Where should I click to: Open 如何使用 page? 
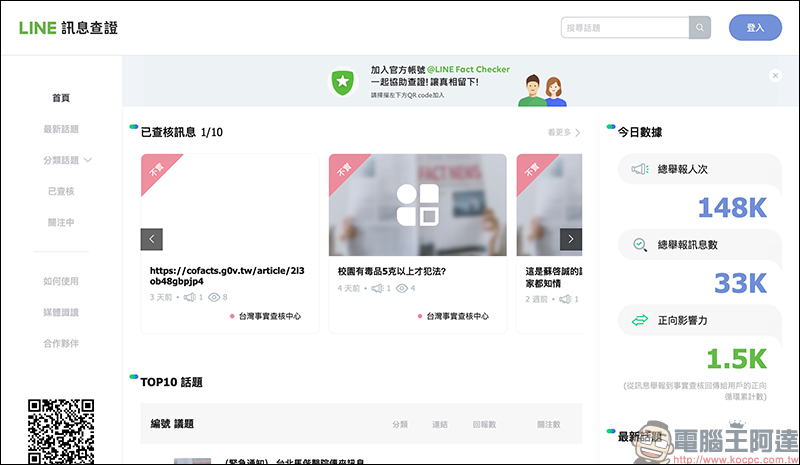point(61,281)
